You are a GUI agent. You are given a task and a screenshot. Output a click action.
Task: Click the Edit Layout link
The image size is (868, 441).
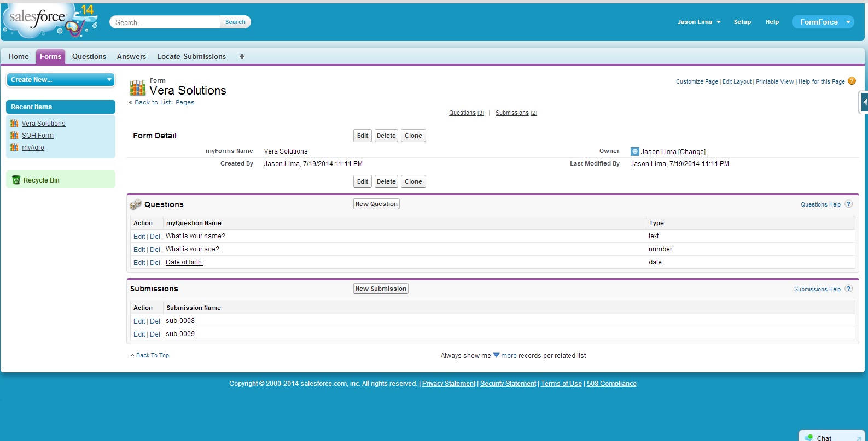[737, 81]
